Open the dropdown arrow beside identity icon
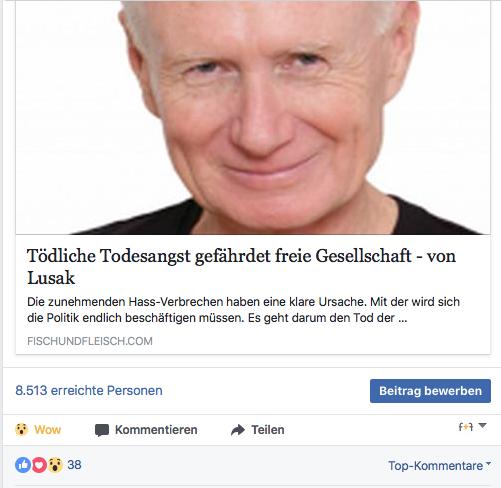The width and height of the screenshot is (501, 488). click(482, 426)
